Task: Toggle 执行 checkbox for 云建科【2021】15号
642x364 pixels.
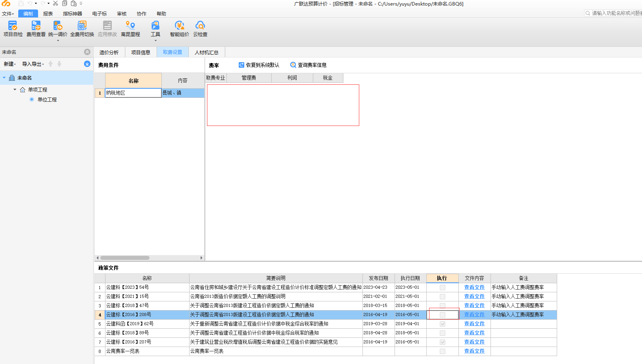Action: click(x=443, y=297)
